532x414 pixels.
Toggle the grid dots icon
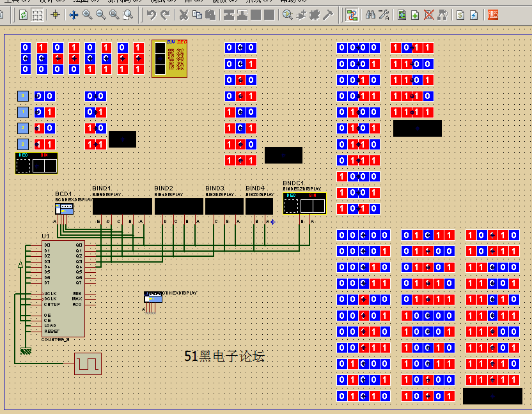coord(37,15)
